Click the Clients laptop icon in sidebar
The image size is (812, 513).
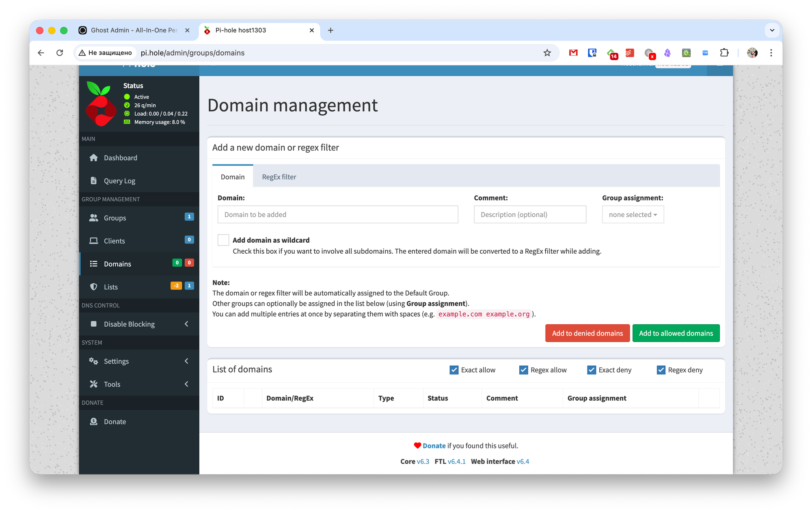tap(94, 241)
